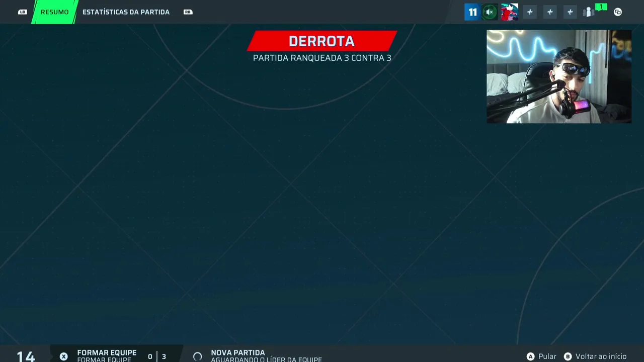Click the number 14 in the bottom bar

click(26, 356)
